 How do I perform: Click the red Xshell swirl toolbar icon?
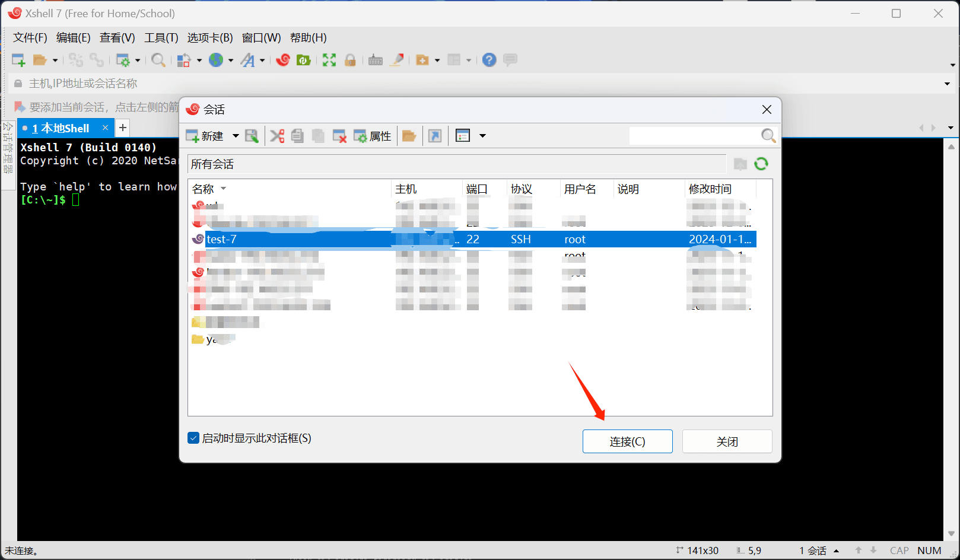click(283, 60)
